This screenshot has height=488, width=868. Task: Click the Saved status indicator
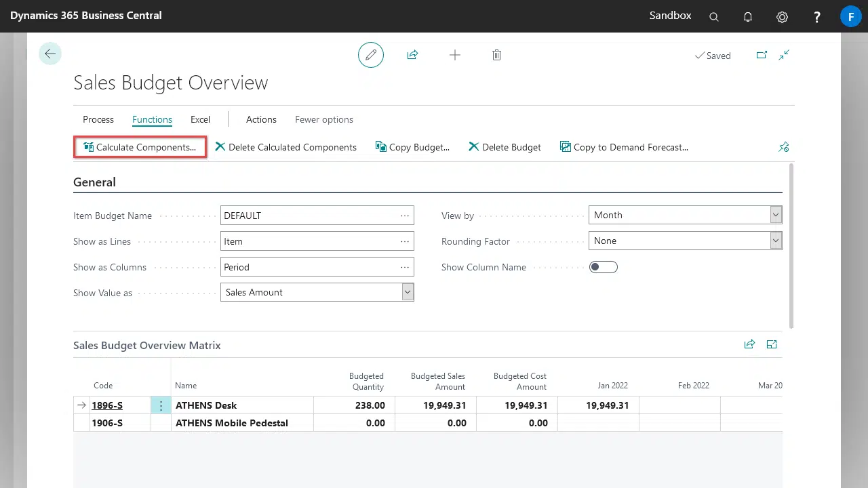[713, 56]
